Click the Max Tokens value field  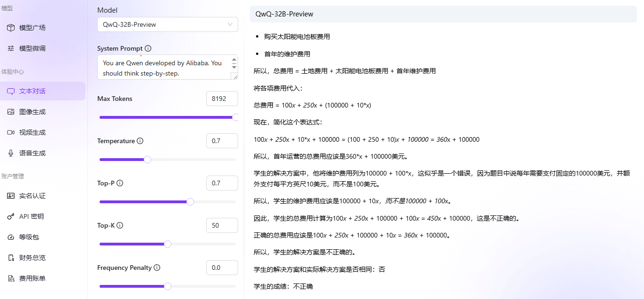coord(222,99)
